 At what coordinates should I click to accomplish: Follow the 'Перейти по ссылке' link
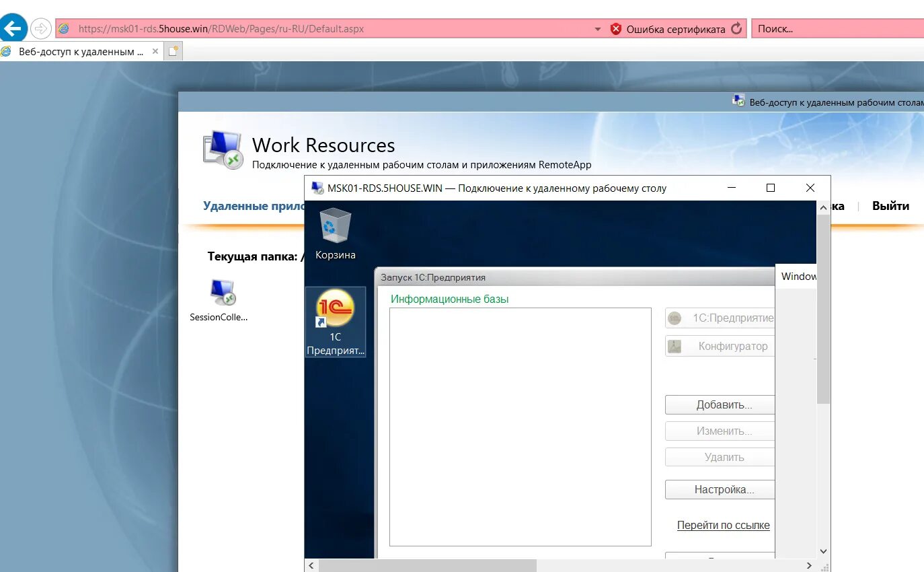(x=724, y=526)
